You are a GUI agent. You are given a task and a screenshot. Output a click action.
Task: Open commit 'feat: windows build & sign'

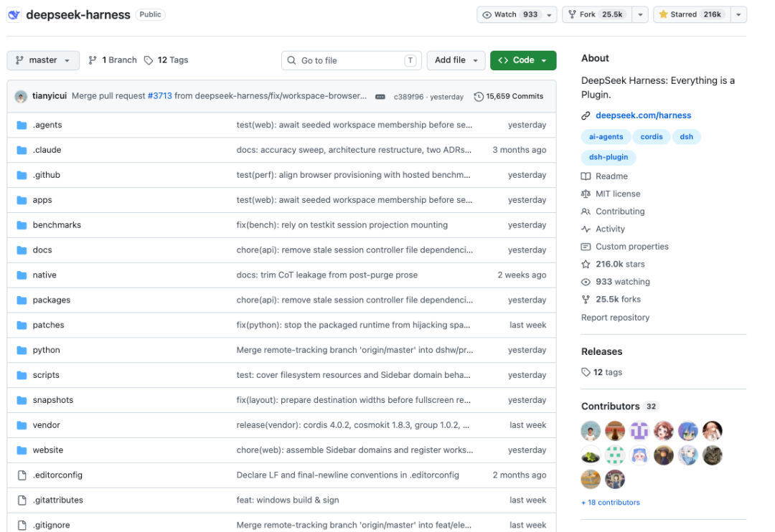click(288, 500)
